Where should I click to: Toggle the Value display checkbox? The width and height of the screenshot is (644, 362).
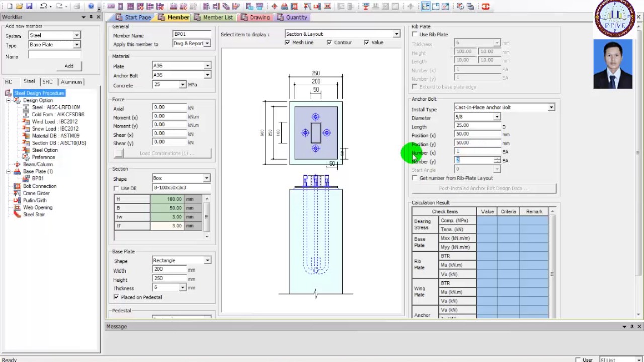(x=366, y=42)
